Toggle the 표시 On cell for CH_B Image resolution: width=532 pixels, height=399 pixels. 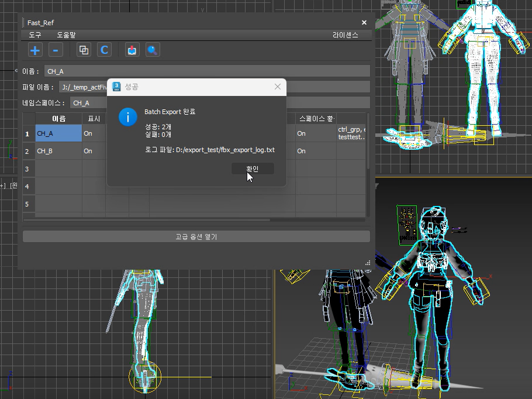pyautogui.click(x=93, y=151)
